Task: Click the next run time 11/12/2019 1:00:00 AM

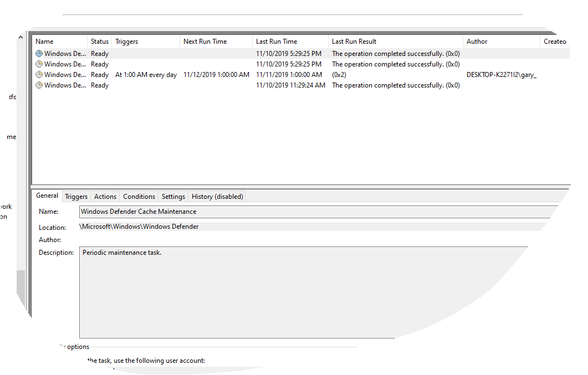Action: 216,75
